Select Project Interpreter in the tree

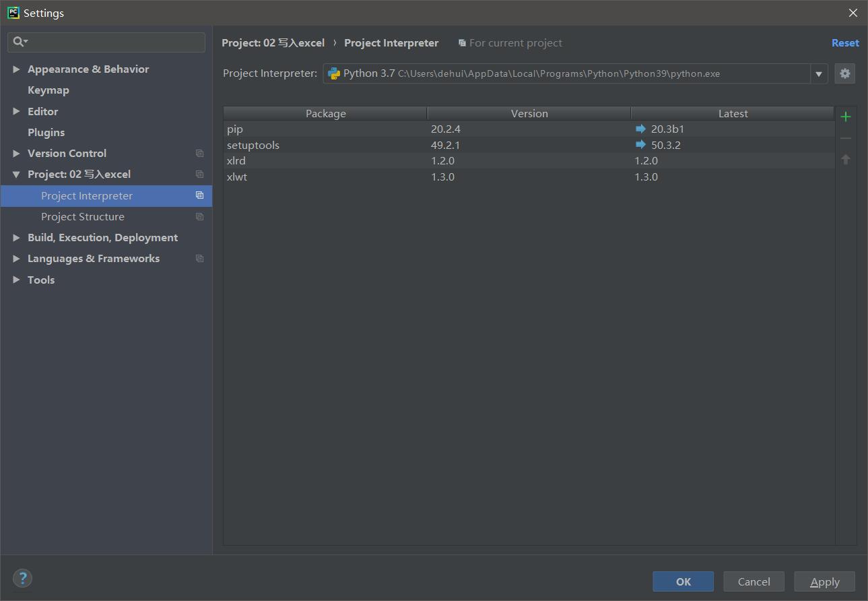pyautogui.click(x=106, y=196)
